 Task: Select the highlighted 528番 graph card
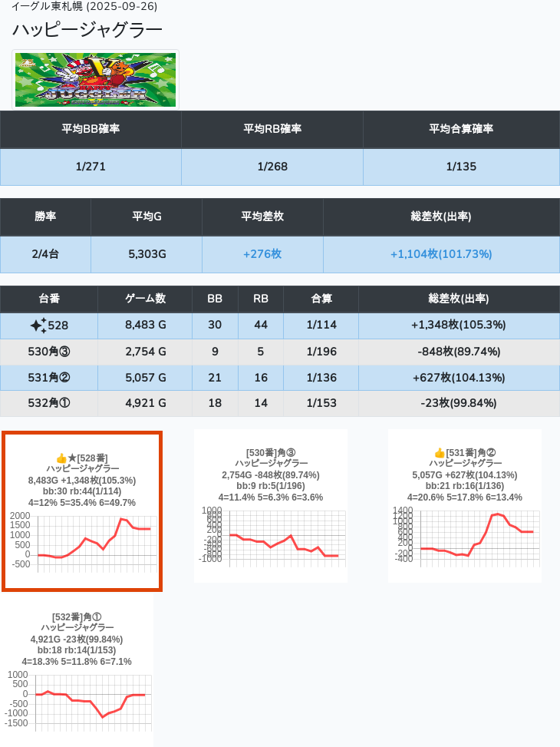pos(82,511)
